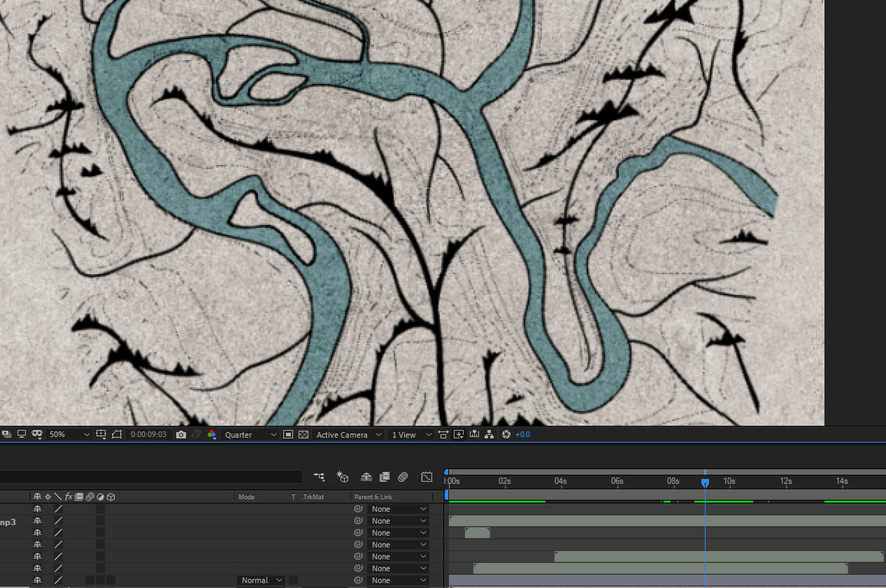Screen dimensions: 886x588
Task: Toggle the transparency grid checkerboard icon
Action: (x=303, y=434)
